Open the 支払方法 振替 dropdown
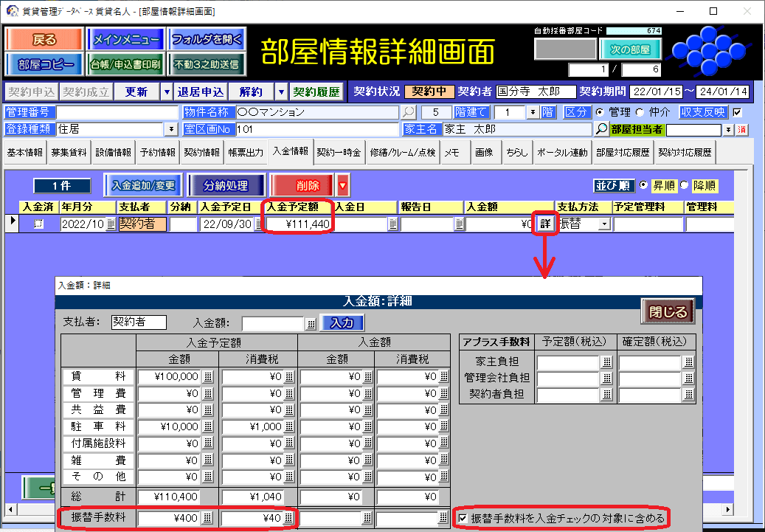The image size is (765, 532). 604,224
